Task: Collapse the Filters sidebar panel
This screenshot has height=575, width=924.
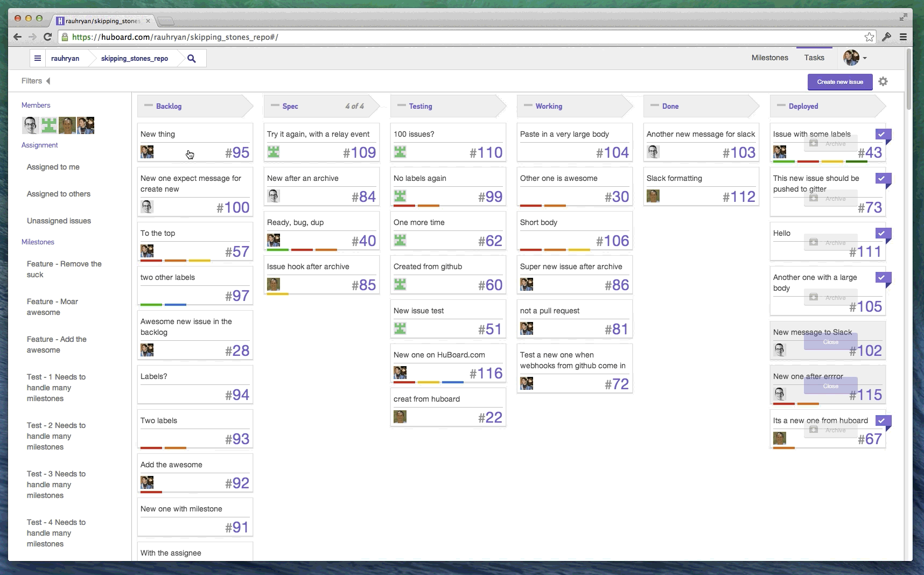Action: [48, 81]
